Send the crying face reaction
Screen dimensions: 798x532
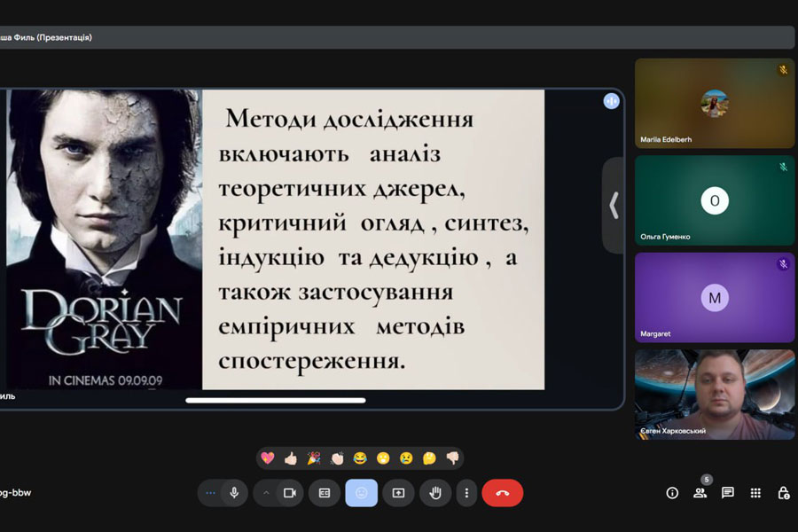[x=406, y=458]
